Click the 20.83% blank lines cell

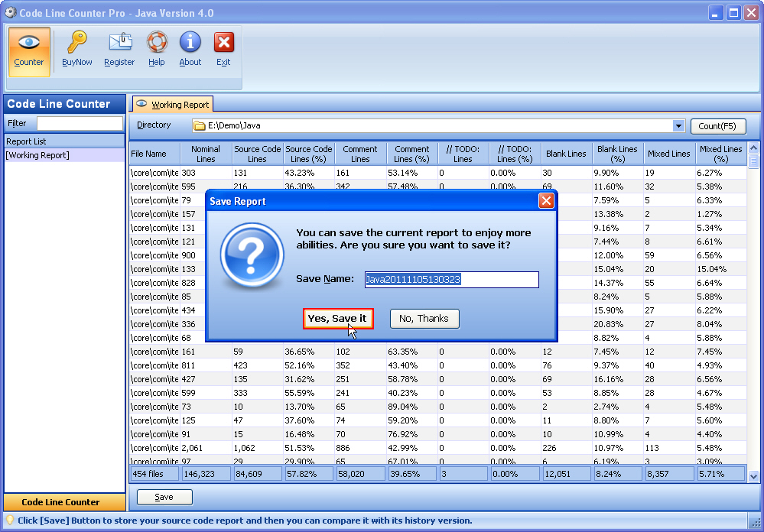(617, 324)
